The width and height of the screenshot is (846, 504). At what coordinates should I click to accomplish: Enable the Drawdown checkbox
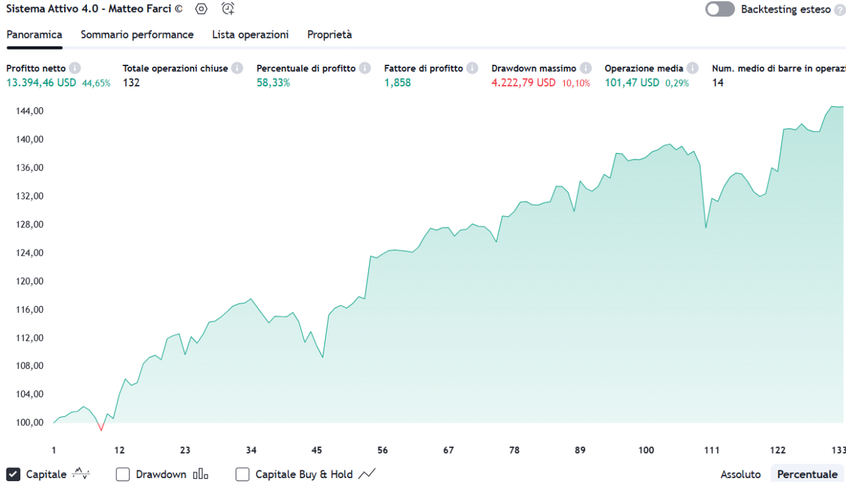click(123, 474)
